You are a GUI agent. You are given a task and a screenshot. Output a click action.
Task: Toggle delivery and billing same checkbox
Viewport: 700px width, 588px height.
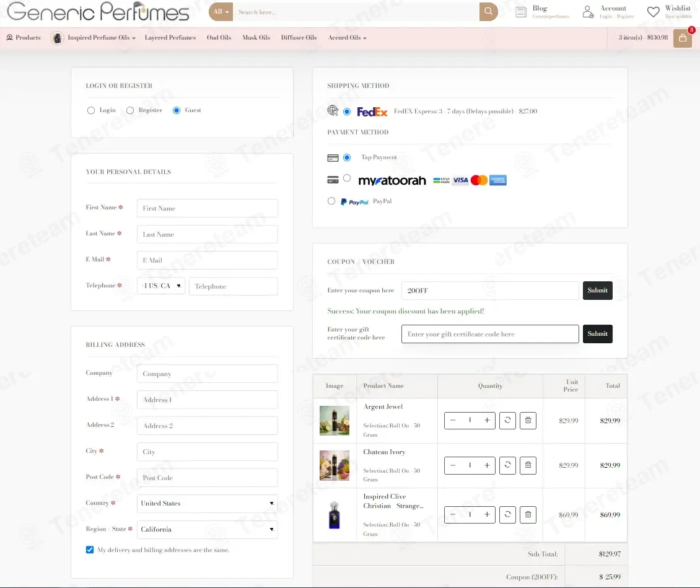[x=90, y=550]
